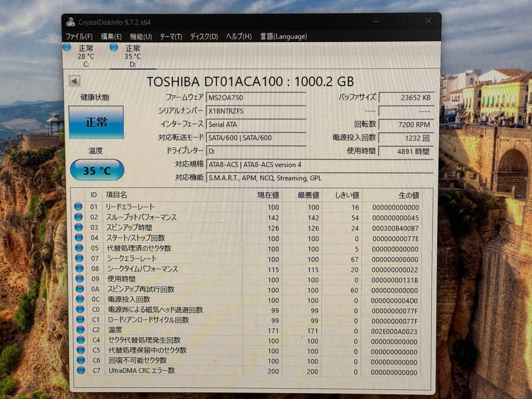
Task: Click the current value 171 in 温度 row
Action: coord(273,331)
